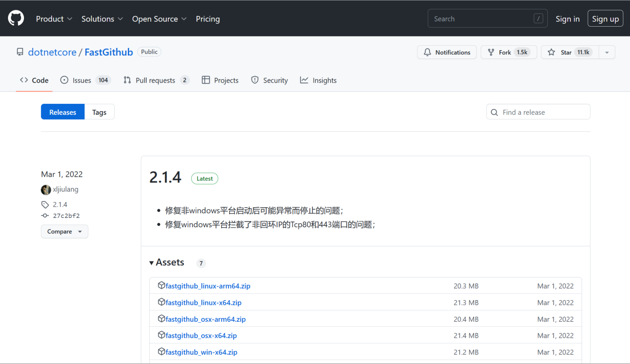This screenshot has width=630, height=364.
Task: Switch to the Releases toggle view
Action: [62, 112]
